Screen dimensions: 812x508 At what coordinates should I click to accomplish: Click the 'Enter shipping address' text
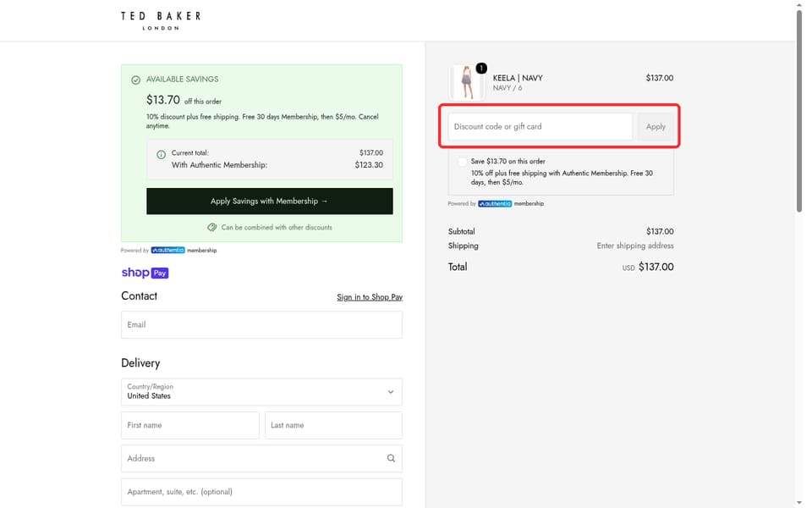(635, 246)
